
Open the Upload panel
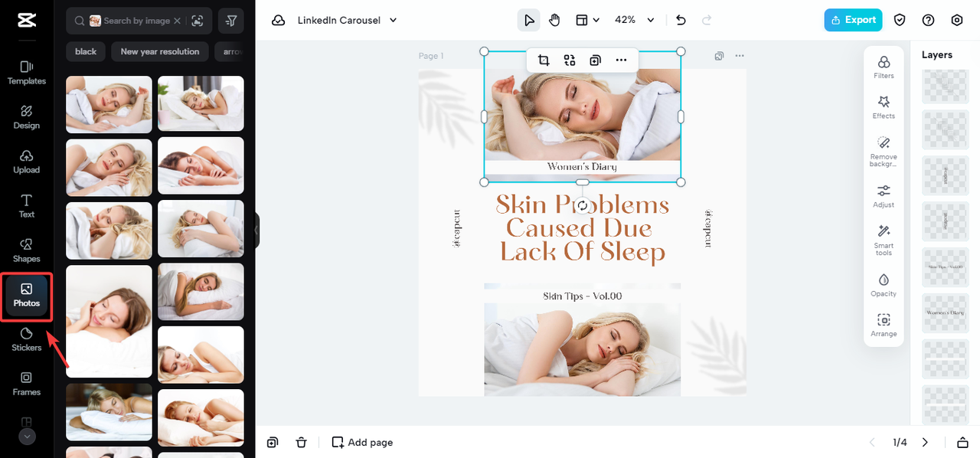pyautogui.click(x=26, y=161)
